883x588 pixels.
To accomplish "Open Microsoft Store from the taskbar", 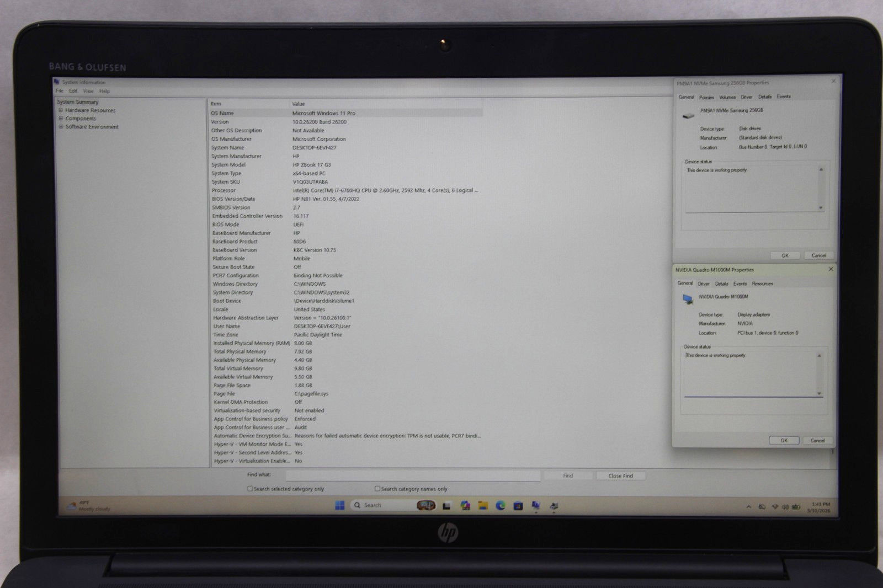I will (518, 505).
